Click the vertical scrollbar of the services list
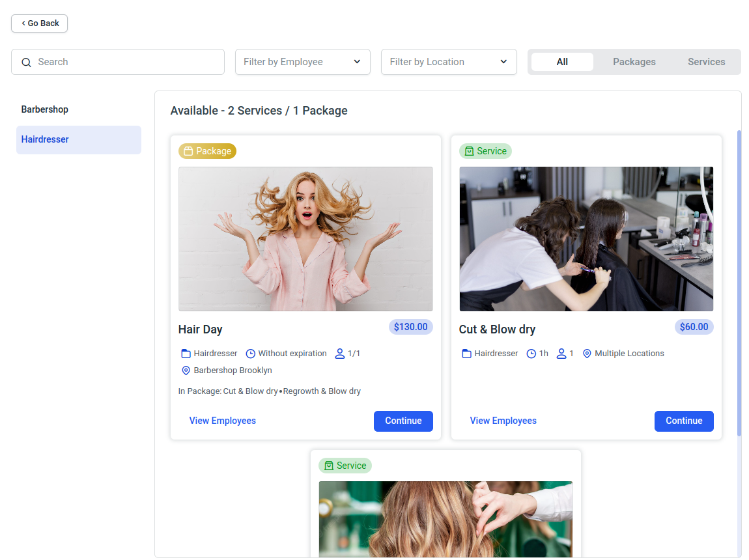Screen dimensions: 749x560 click(739, 283)
